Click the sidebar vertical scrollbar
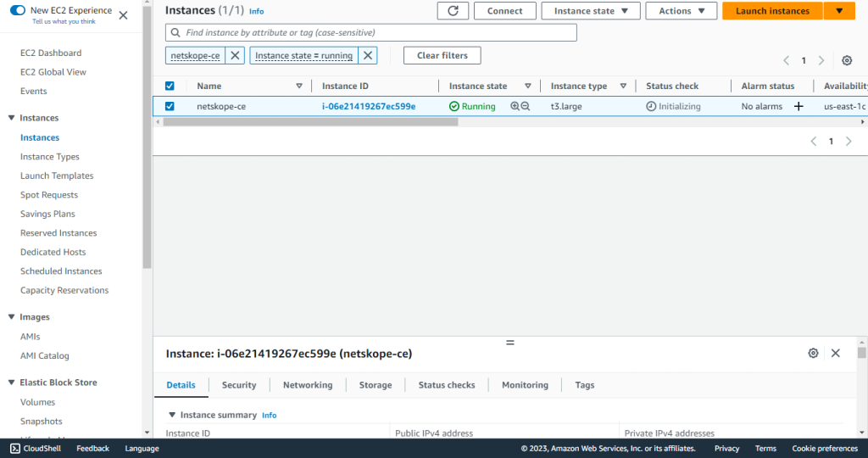 click(147, 137)
